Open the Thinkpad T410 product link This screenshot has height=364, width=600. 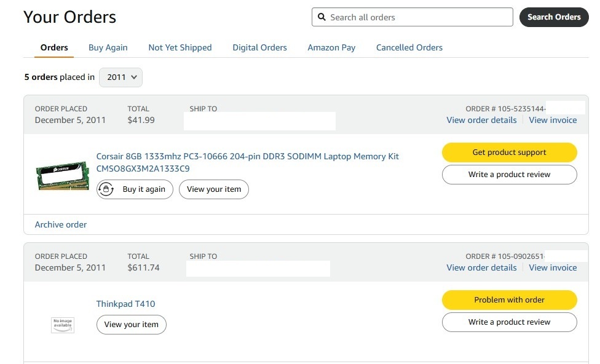pyautogui.click(x=125, y=304)
